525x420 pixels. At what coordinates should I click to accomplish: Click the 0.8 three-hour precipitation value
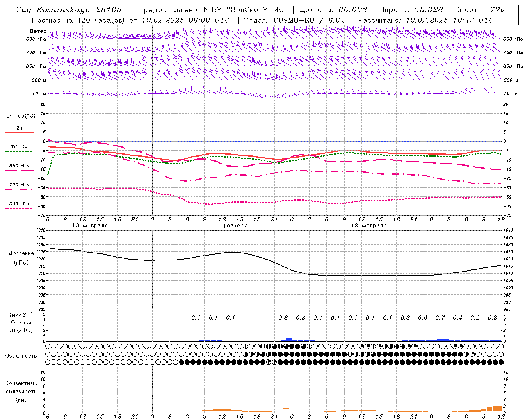[283, 317]
